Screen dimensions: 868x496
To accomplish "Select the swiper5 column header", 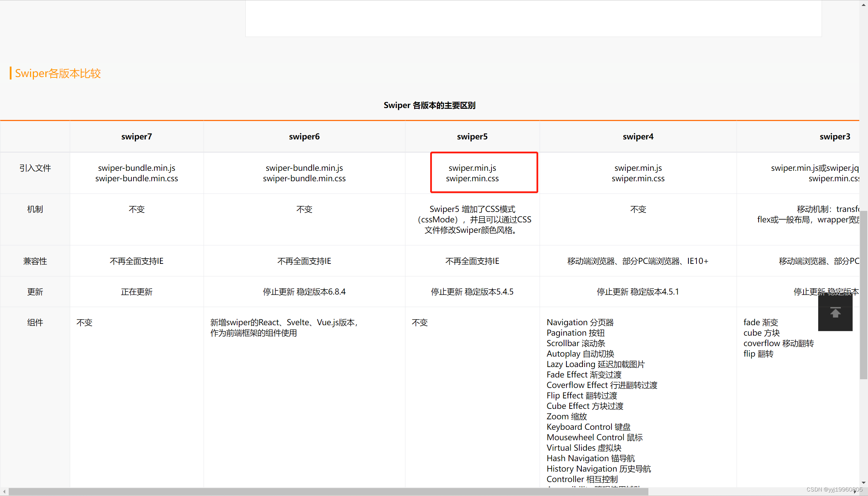I will 472,136.
